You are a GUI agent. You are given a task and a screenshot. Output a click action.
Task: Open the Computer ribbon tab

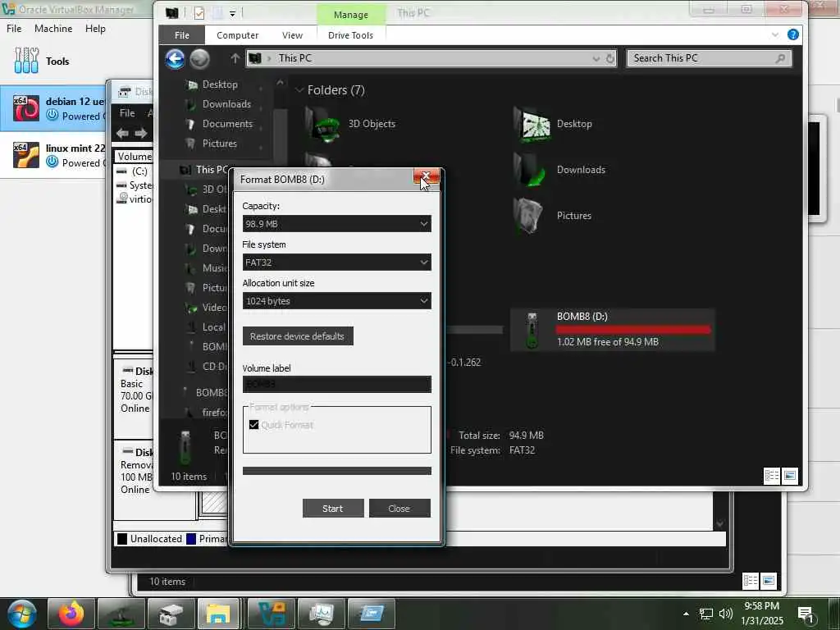click(237, 35)
